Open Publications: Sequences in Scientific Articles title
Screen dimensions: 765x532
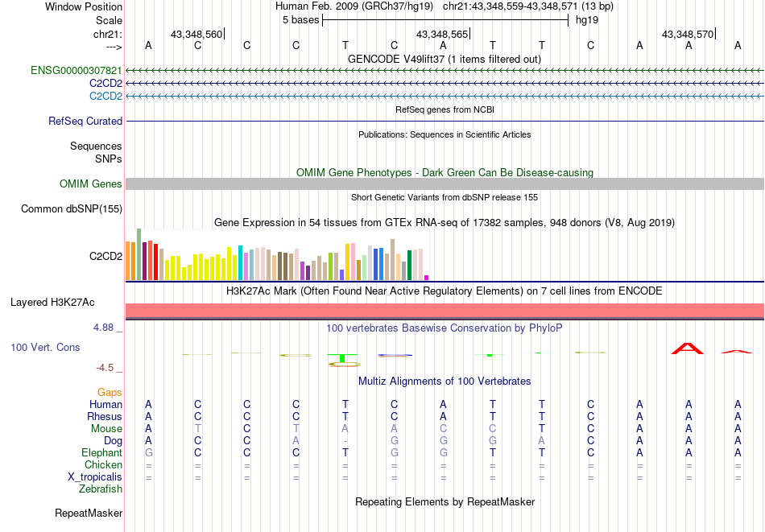coord(445,134)
